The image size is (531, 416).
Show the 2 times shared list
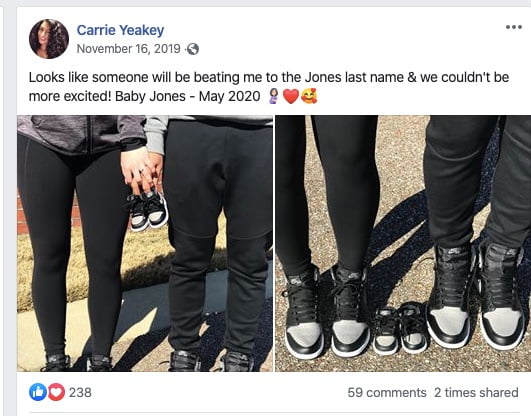click(476, 393)
